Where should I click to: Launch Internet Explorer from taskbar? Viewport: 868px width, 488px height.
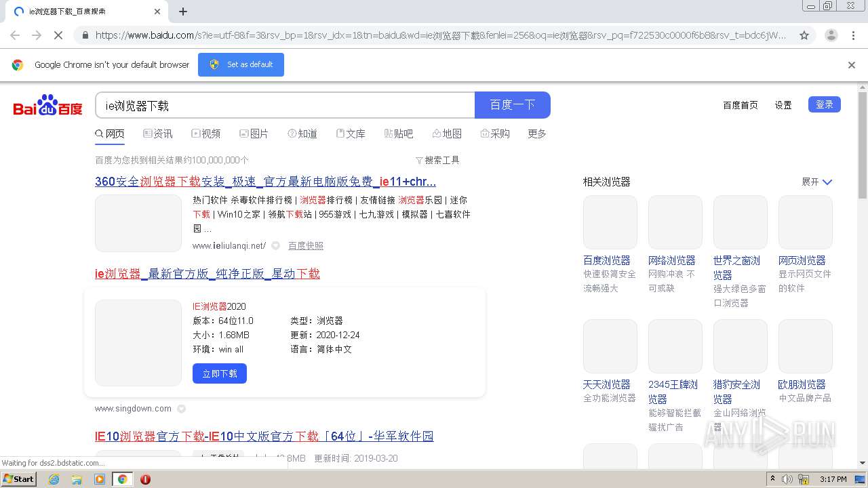pyautogui.click(x=54, y=479)
